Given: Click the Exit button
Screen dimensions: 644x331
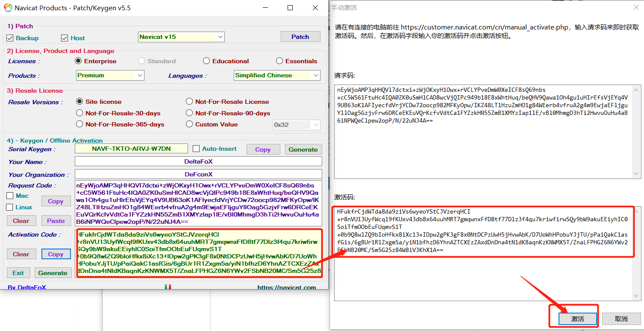Looking at the screenshot, I should 18,273.
